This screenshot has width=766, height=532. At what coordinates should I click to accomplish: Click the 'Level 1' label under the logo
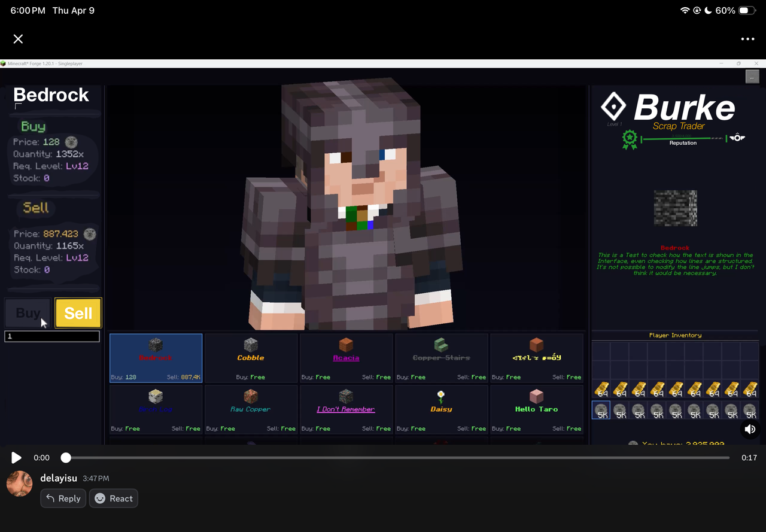pyautogui.click(x=615, y=124)
